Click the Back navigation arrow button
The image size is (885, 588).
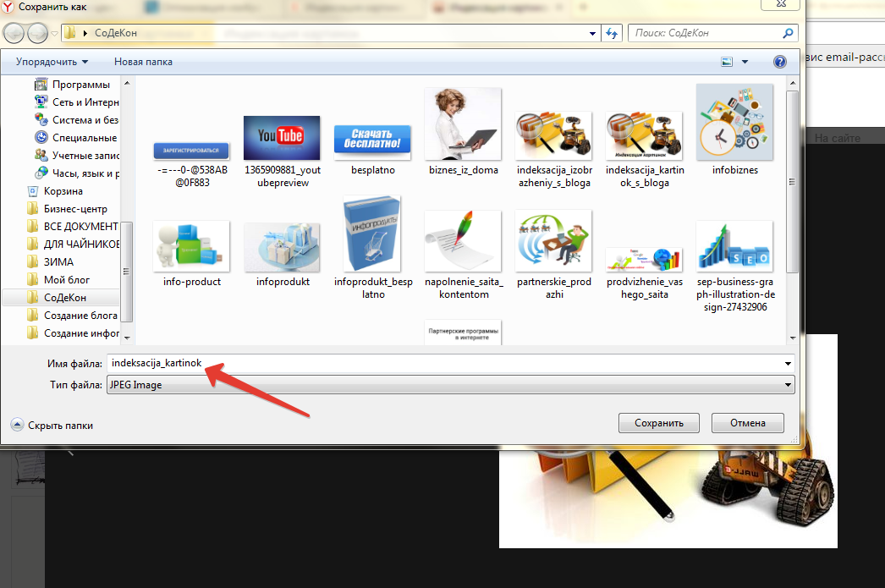pyautogui.click(x=14, y=33)
